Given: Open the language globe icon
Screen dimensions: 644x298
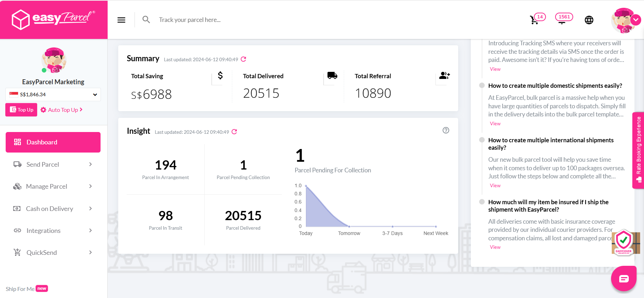Looking at the screenshot, I should pos(589,20).
